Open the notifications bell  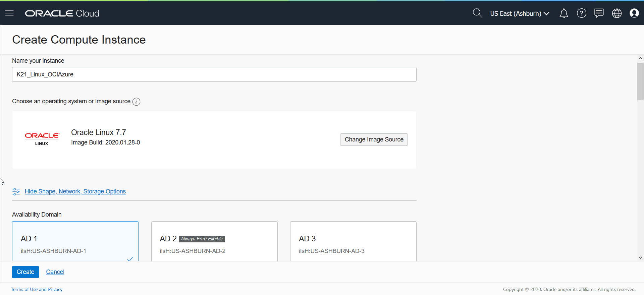tap(563, 13)
